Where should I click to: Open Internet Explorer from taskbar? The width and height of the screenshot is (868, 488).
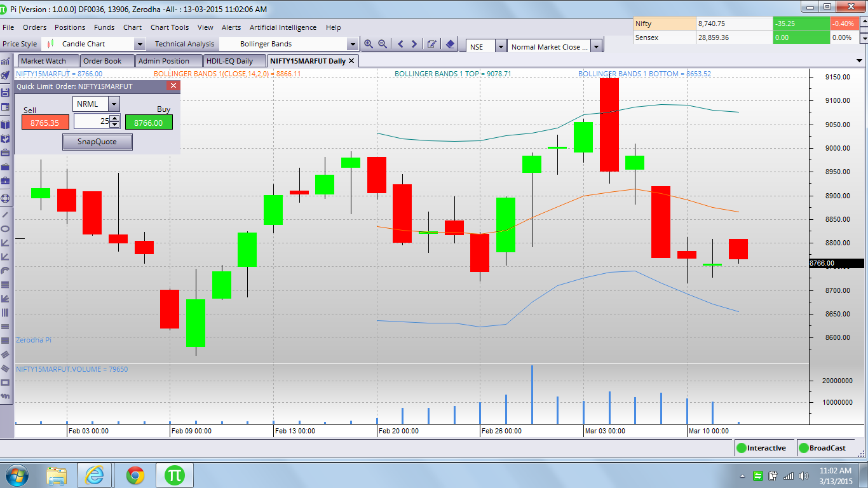95,475
